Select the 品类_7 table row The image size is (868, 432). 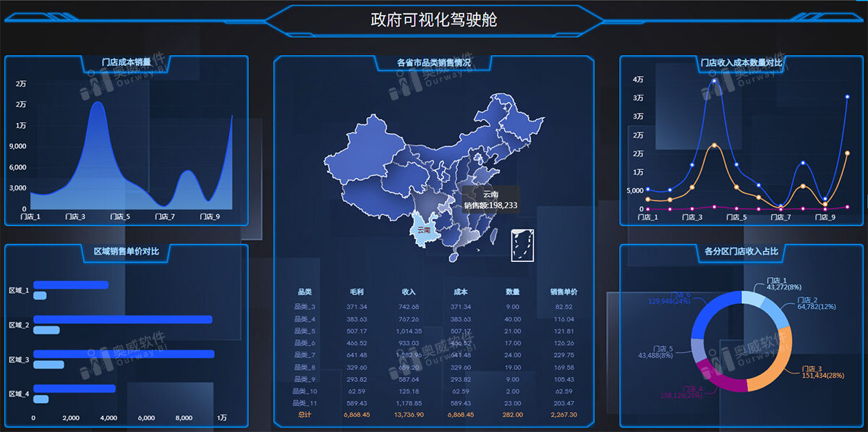[x=434, y=355]
